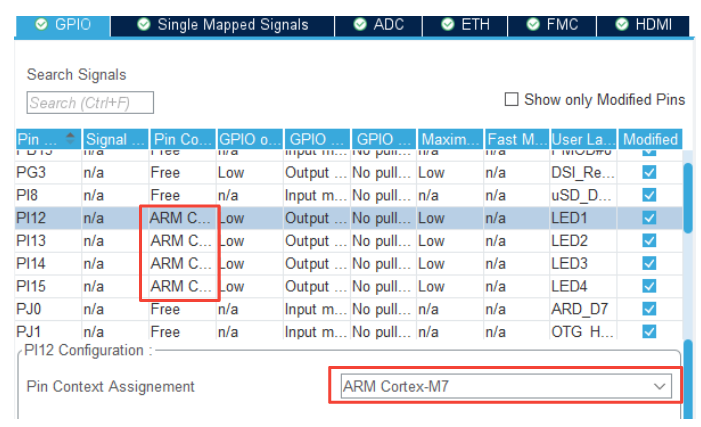
Task: Open the Pin Context Assignement dropdown
Action: pos(505,386)
